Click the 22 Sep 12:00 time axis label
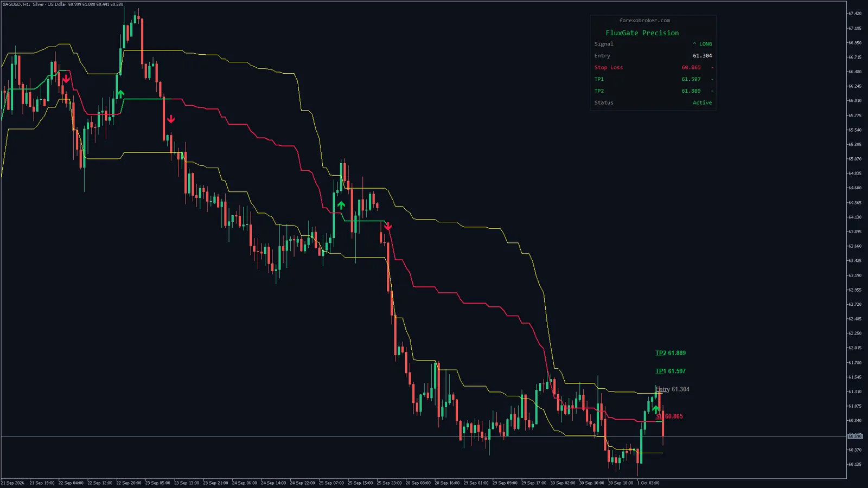Image resolution: width=868 pixels, height=488 pixels. click(x=100, y=483)
